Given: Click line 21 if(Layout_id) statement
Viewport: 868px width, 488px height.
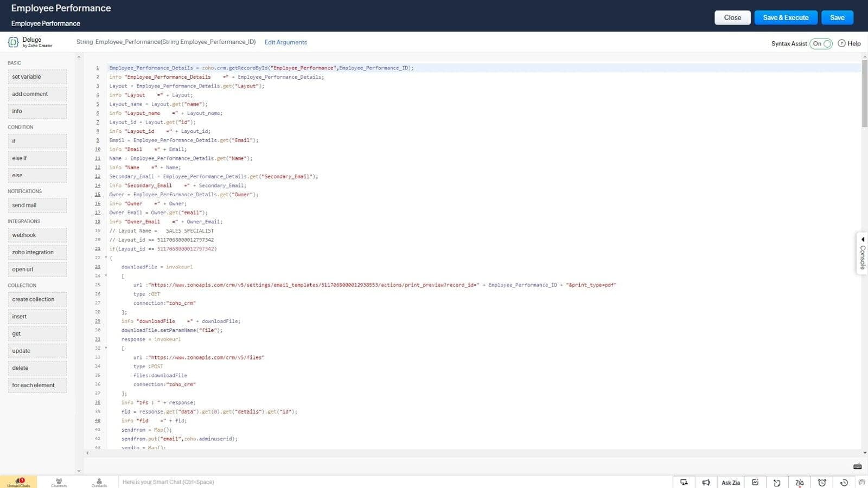Looking at the screenshot, I should tap(163, 249).
